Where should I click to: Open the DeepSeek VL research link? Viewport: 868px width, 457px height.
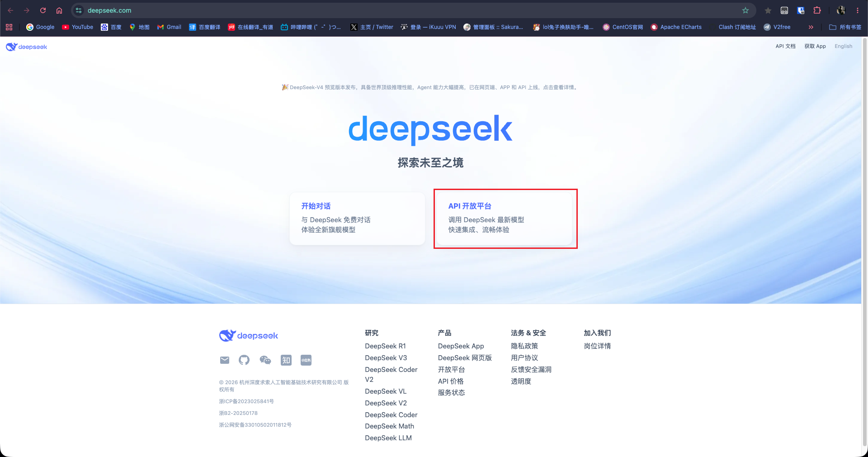tap(386, 391)
